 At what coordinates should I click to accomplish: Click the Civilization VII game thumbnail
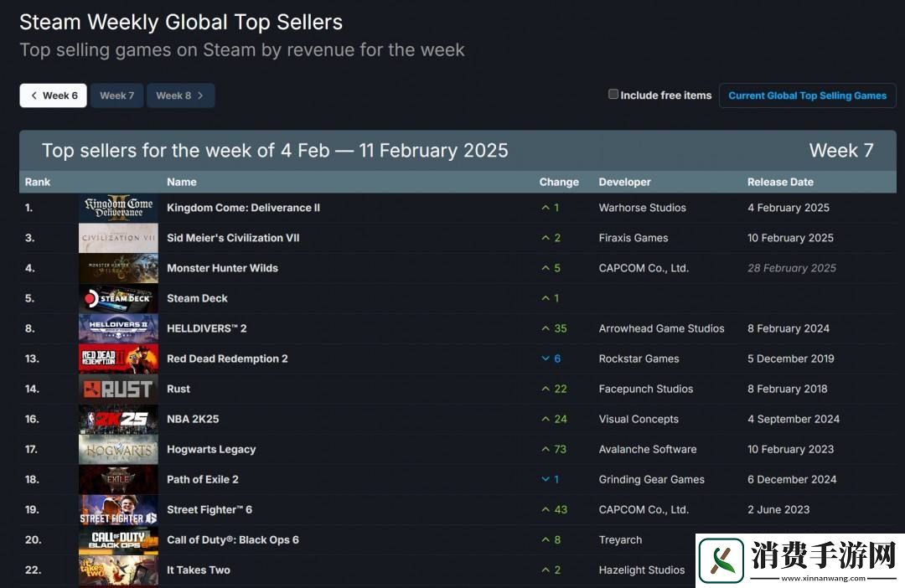click(118, 238)
